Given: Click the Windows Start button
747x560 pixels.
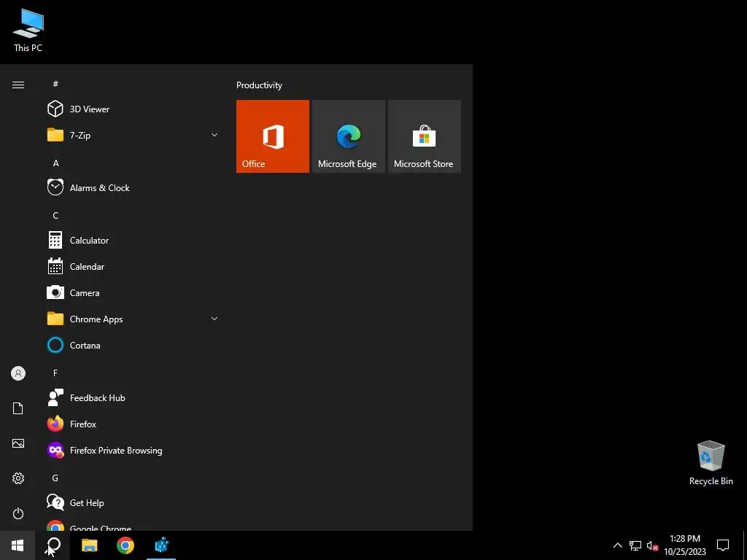Looking at the screenshot, I should tap(18, 545).
